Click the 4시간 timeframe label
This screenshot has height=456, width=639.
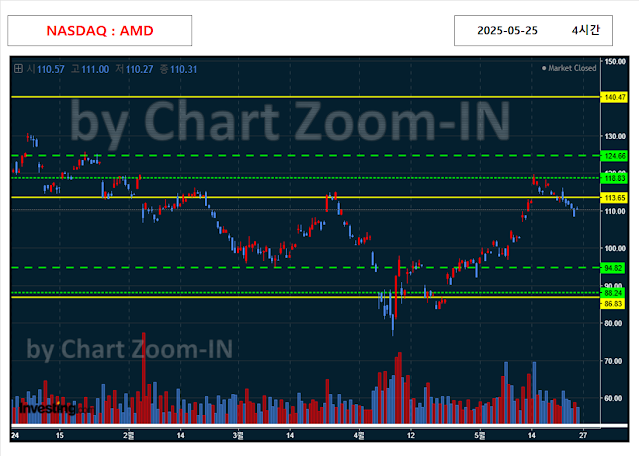(586, 30)
